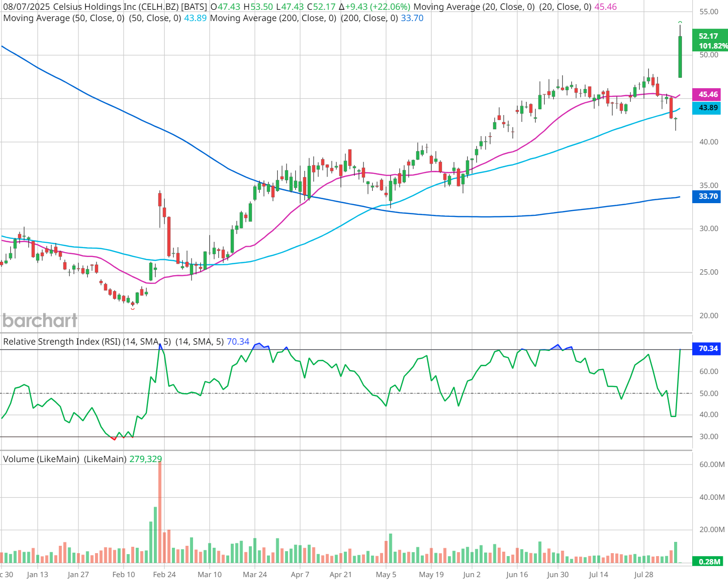Click the Jul 14 date label
728x583 pixels.
pos(598,575)
